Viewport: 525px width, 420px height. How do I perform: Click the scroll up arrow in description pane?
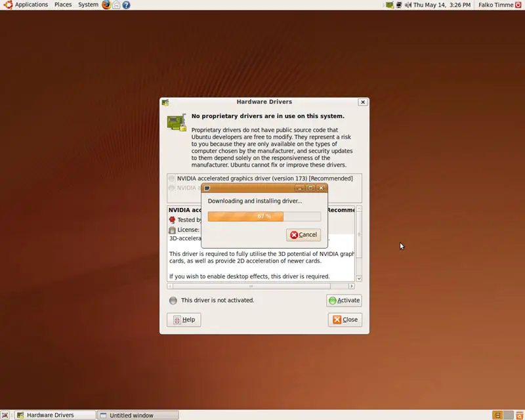tap(359, 209)
